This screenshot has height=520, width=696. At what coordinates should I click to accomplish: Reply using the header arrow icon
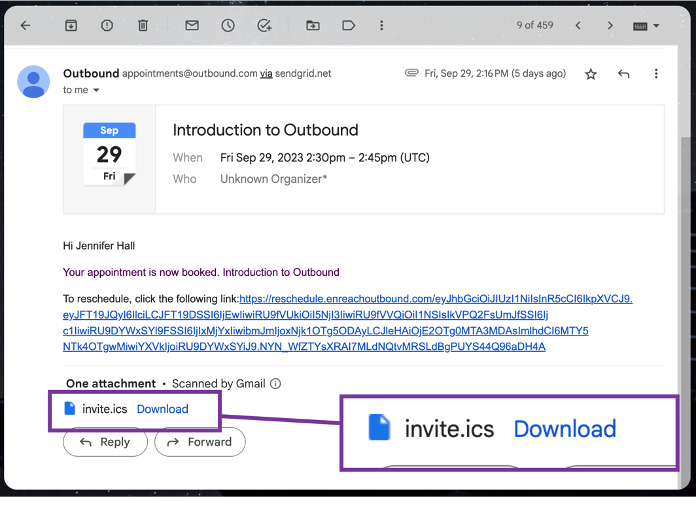click(624, 74)
